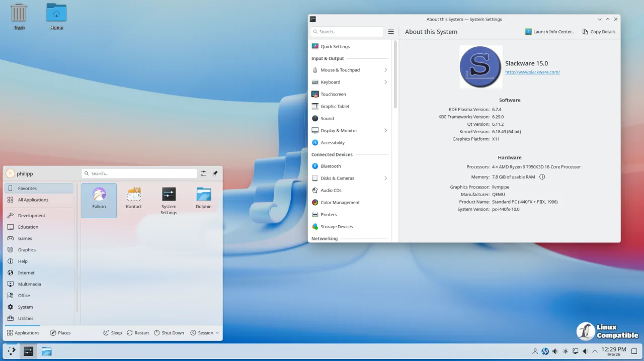Click Copy Details button
The width and height of the screenshot is (644, 361).
pyautogui.click(x=599, y=32)
